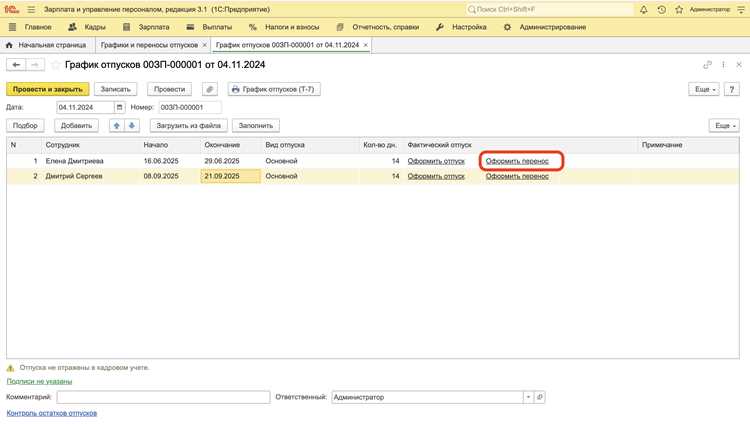The width and height of the screenshot is (750, 424).
Task: Click the Провести button
Action: 169,89
